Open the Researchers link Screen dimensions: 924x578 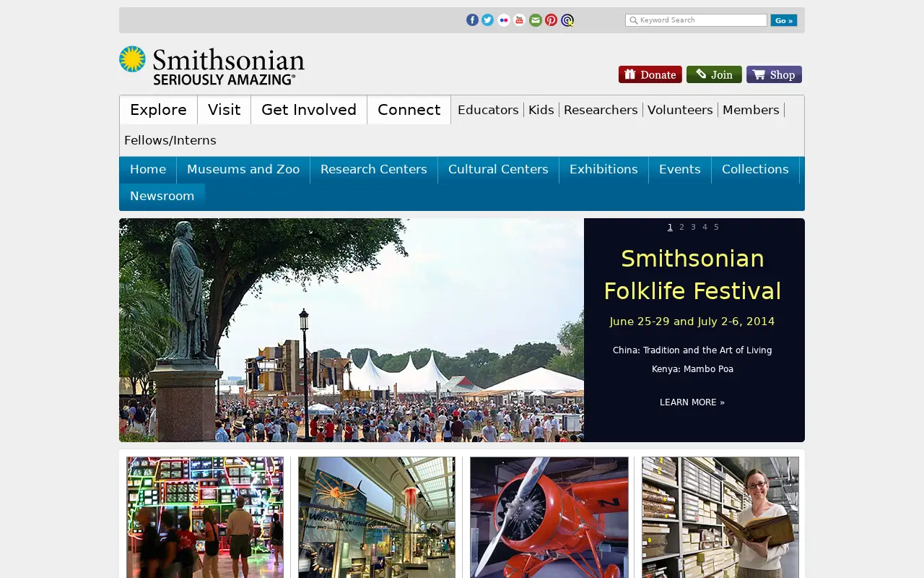pos(601,110)
